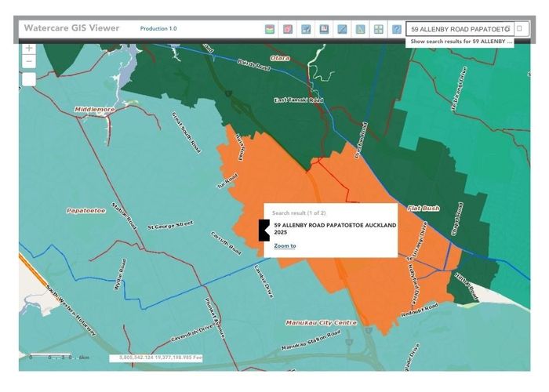Select 'Show search results for 59 ALLENBY' suggestion
The height and width of the screenshot is (392, 549).
(460, 41)
